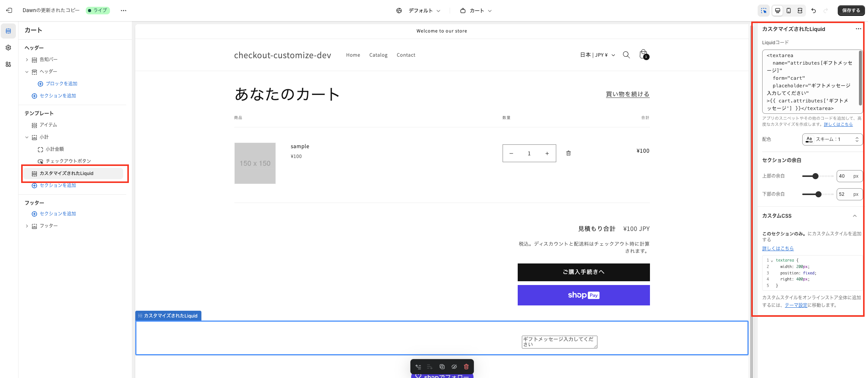Move section up in floating toolbar
868x378 pixels.
click(x=418, y=367)
